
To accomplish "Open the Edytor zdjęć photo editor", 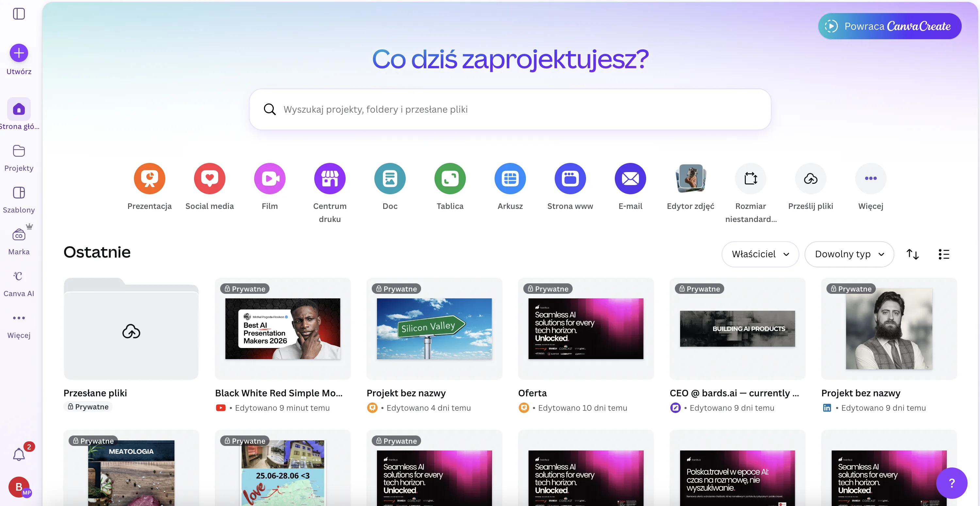I will click(x=691, y=179).
